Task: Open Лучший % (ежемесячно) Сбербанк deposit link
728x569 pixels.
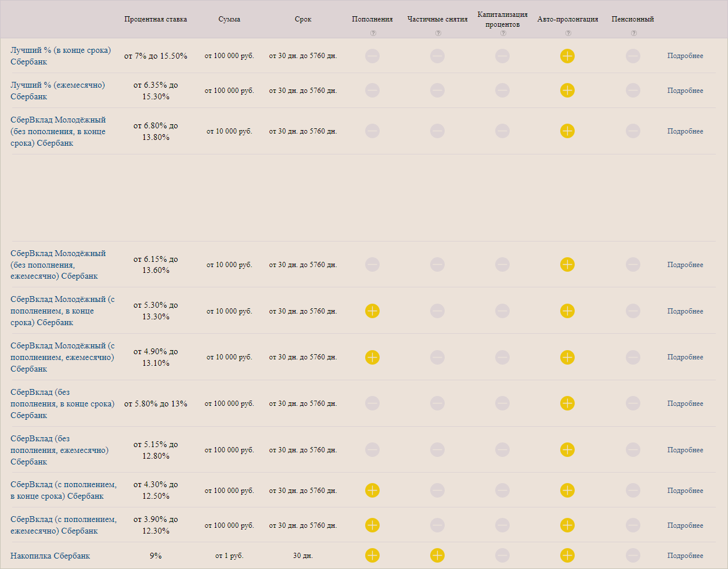Action: [x=57, y=91]
